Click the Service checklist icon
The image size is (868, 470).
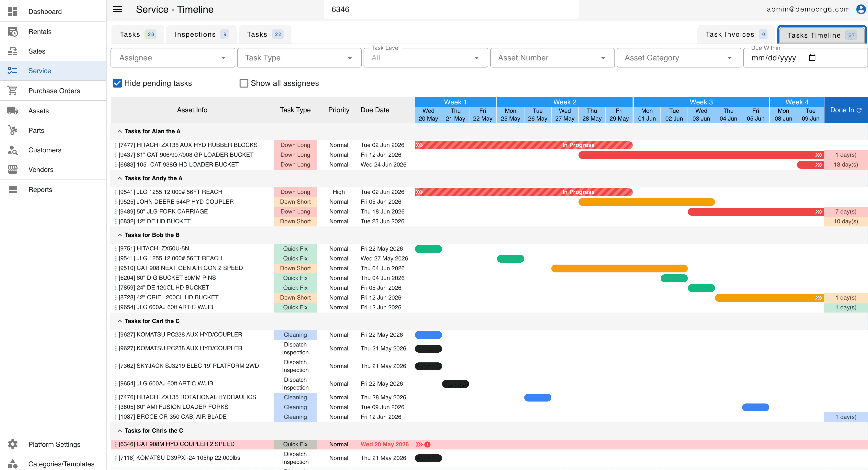click(13, 71)
